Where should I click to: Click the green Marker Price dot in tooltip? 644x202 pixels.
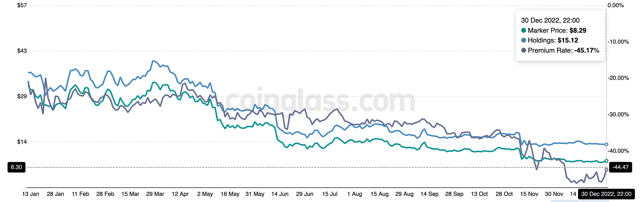tap(524, 30)
